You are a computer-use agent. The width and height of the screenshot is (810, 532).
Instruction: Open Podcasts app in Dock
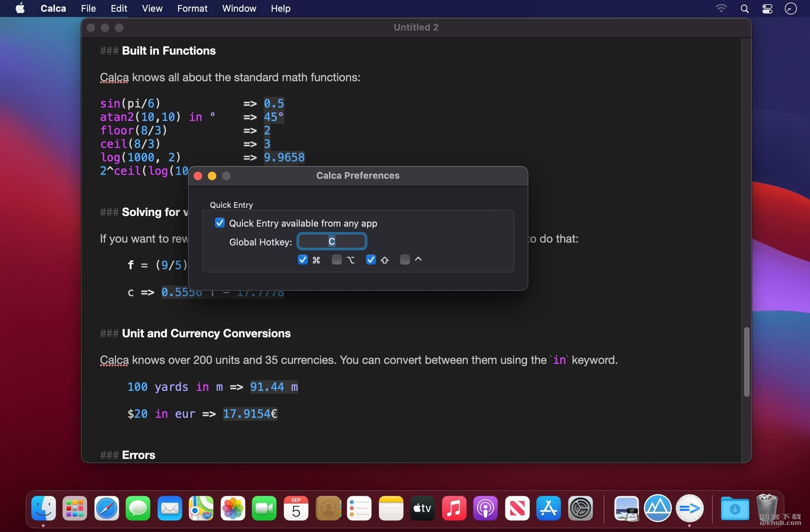[486, 508]
